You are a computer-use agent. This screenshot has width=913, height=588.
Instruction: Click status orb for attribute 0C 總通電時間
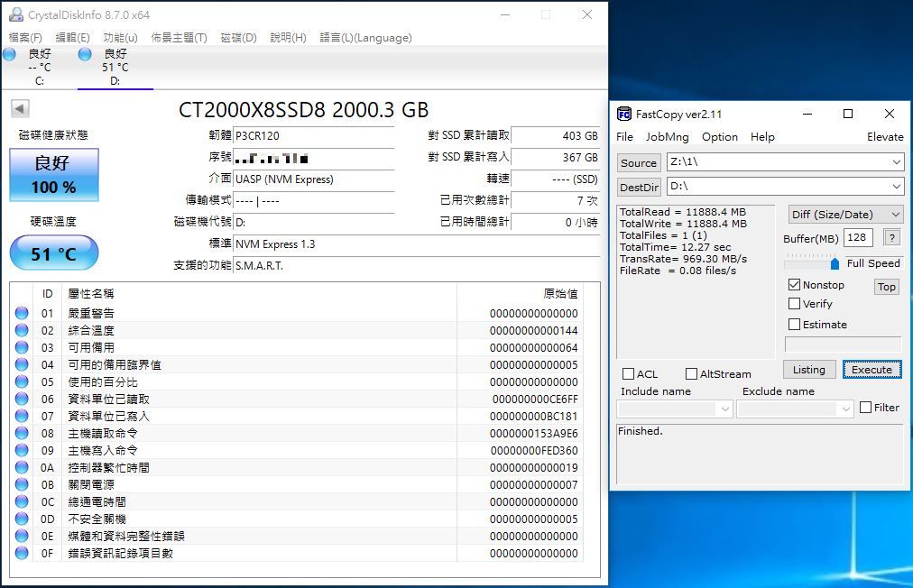(x=22, y=501)
